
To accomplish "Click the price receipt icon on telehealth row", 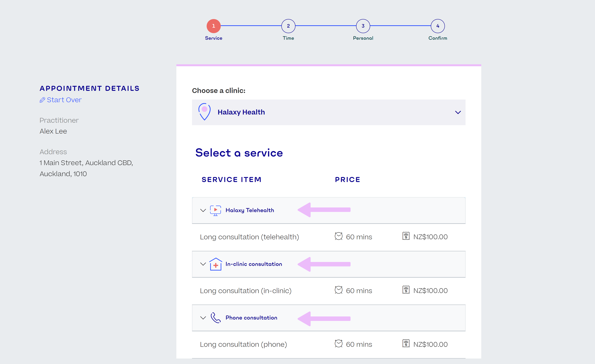I will click(406, 236).
